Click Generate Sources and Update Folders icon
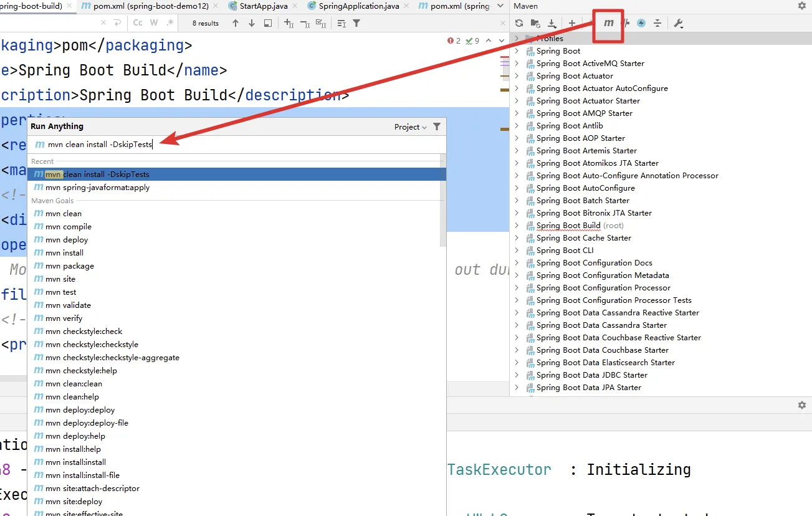Viewport: 812px width, 516px height. pos(535,23)
